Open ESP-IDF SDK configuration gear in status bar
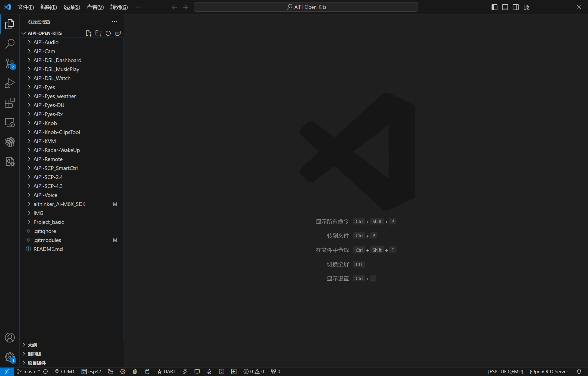Screen dimensions: 588x376 [123, 372]
